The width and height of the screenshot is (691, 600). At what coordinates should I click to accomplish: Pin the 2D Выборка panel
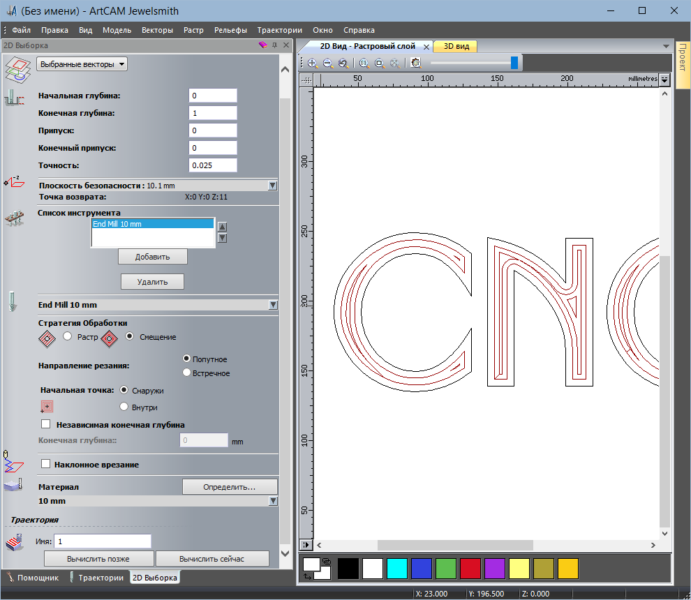[x=275, y=45]
